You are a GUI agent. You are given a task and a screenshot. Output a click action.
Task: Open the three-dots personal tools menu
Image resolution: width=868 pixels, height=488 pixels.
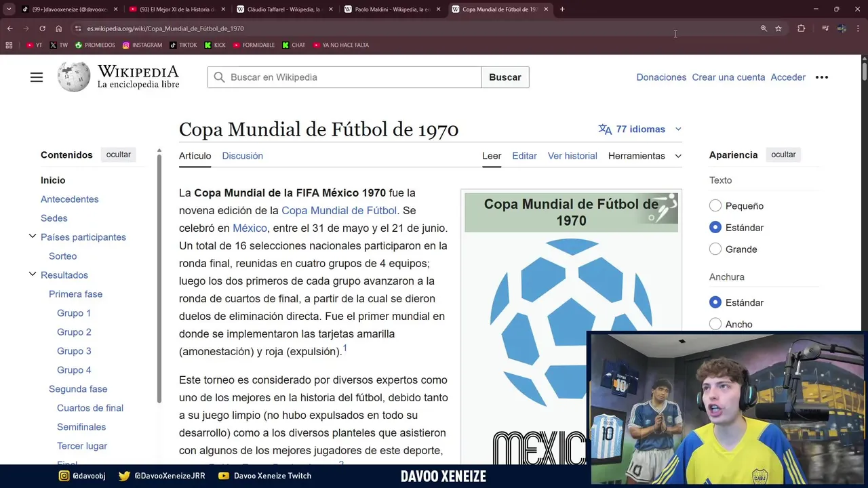coord(822,77)
